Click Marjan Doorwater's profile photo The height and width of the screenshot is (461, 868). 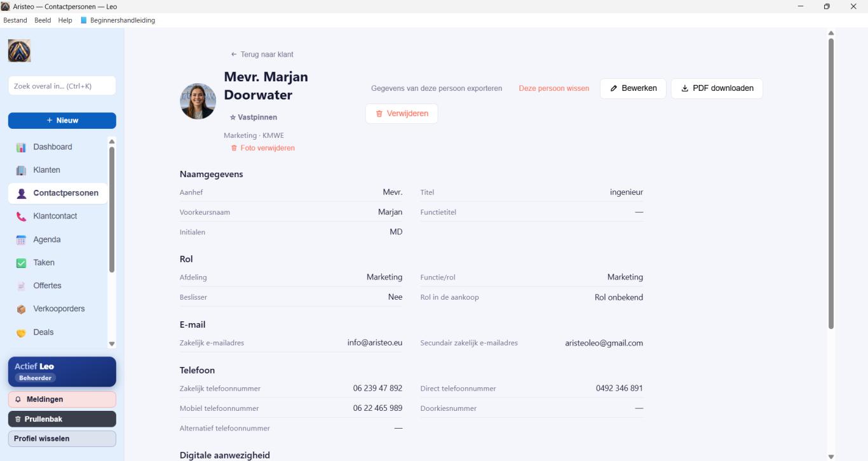[x=198, y=102]
